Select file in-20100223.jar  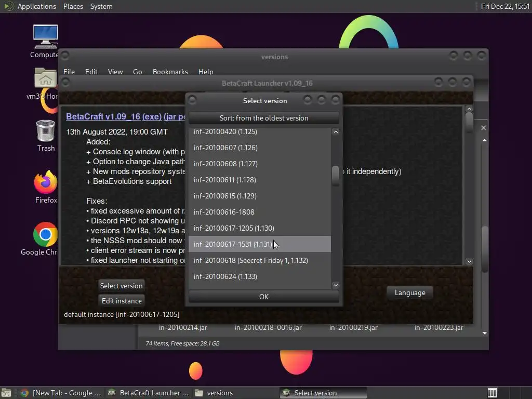pyautogui.click(x=438, y=328)
